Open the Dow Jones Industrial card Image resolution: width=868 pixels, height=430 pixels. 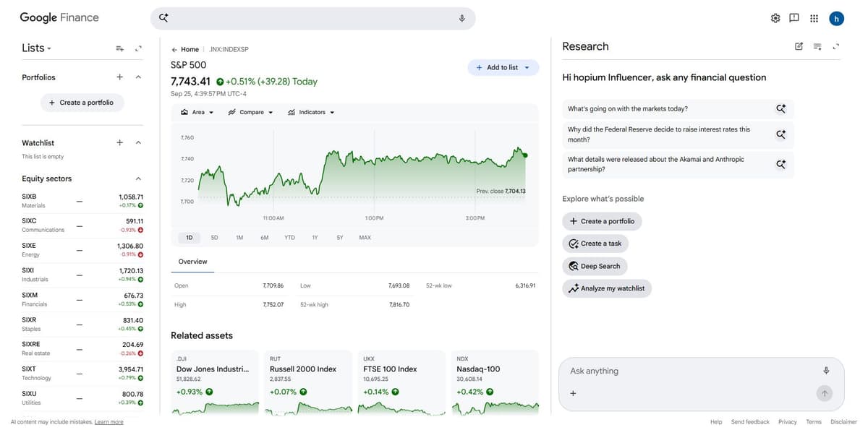click(x=215, y=382)
